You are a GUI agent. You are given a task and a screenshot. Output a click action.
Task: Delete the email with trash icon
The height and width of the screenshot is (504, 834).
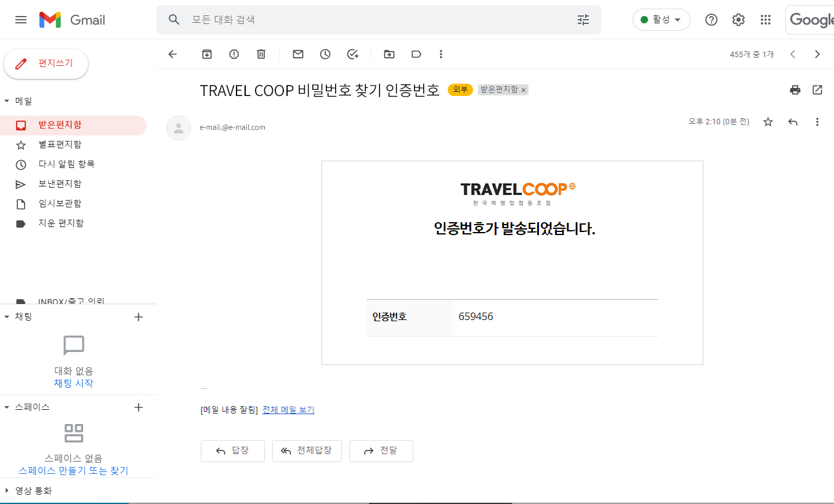pos(261,54)
